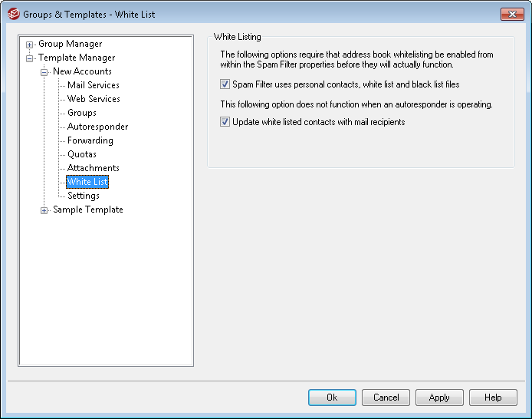Click the MDaemon app icon in title bar
Image resolution: width=532 pixels, height=419 pixels.
[x=13, y=14]
